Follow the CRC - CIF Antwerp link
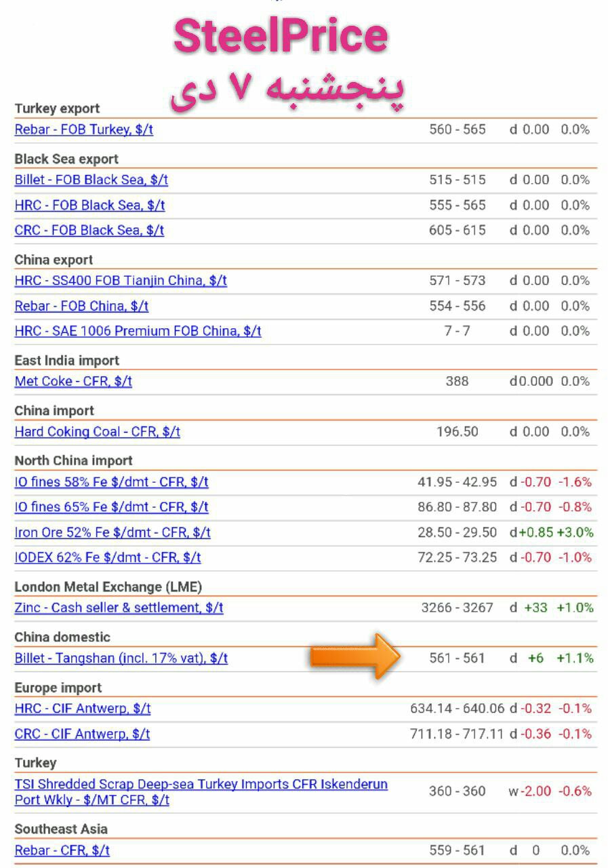Viewport: 608px width, 868px height. (x=82, y=734)
